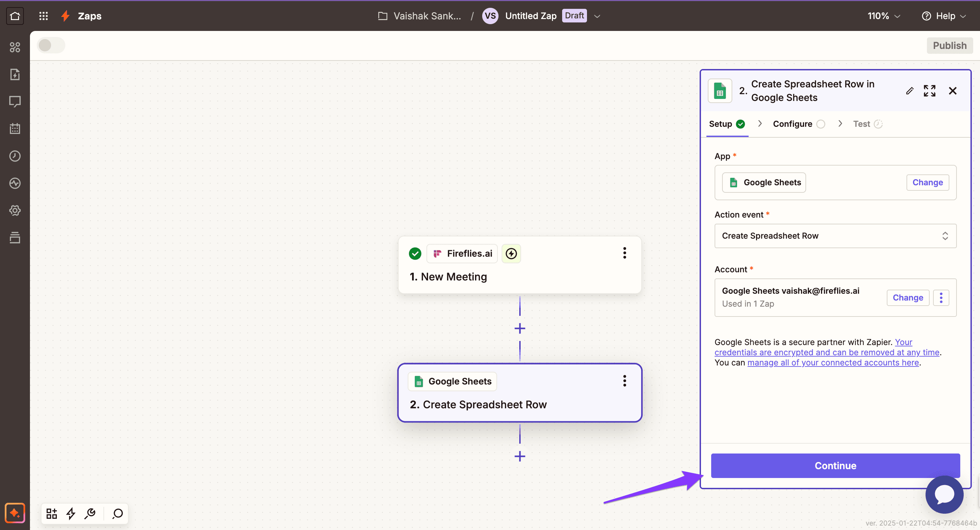Open the dashboard icon in left sidebar

coord(15,47)
